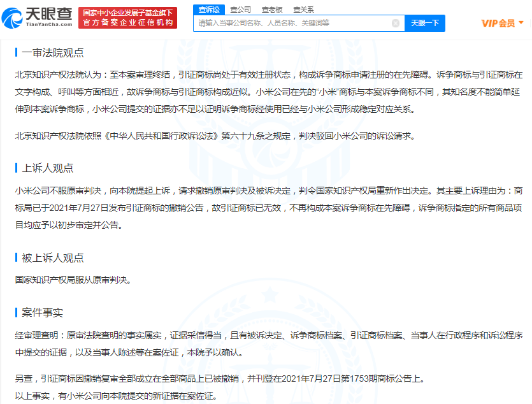Click the line citing 《中华人民共和国行政诉讼法》第六十九条
532x404 pixels.
215,136
